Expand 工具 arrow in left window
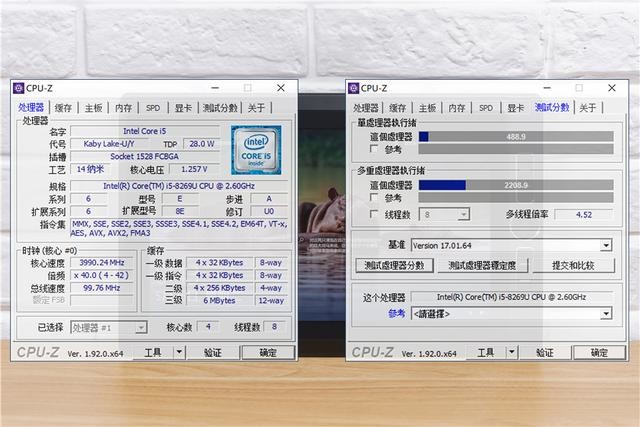Screen dimensions: 640x427 179,352
